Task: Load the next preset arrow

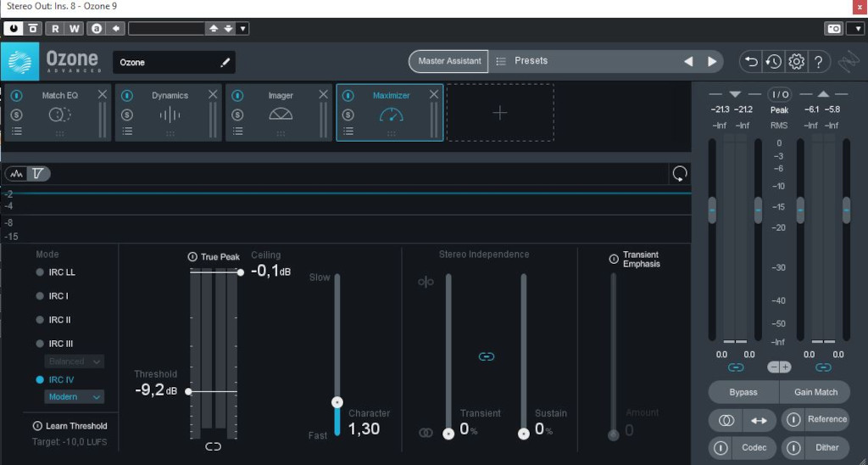Action: (x=712, y=62)
